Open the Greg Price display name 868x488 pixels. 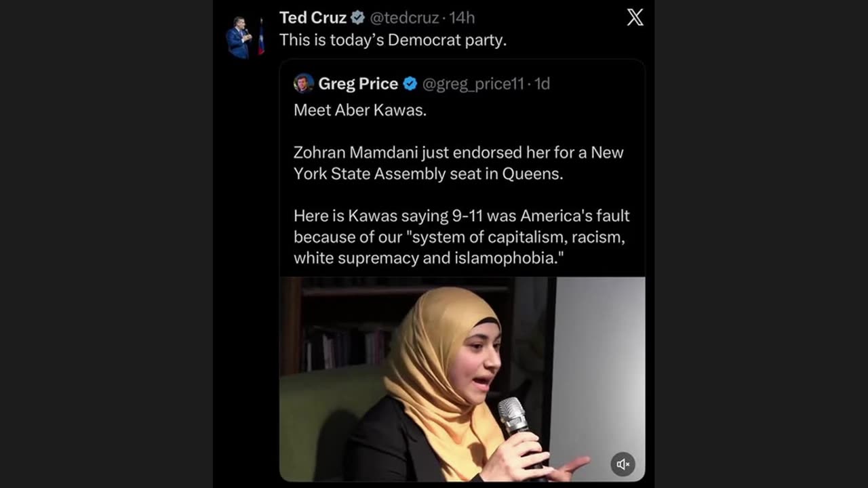tap(358, 83)
